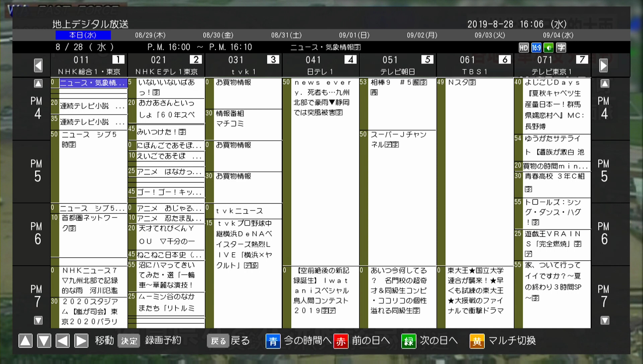Select the 09/01(日) date tab
The width and height of the screenshot is (643, 364).
coord(354,35)
